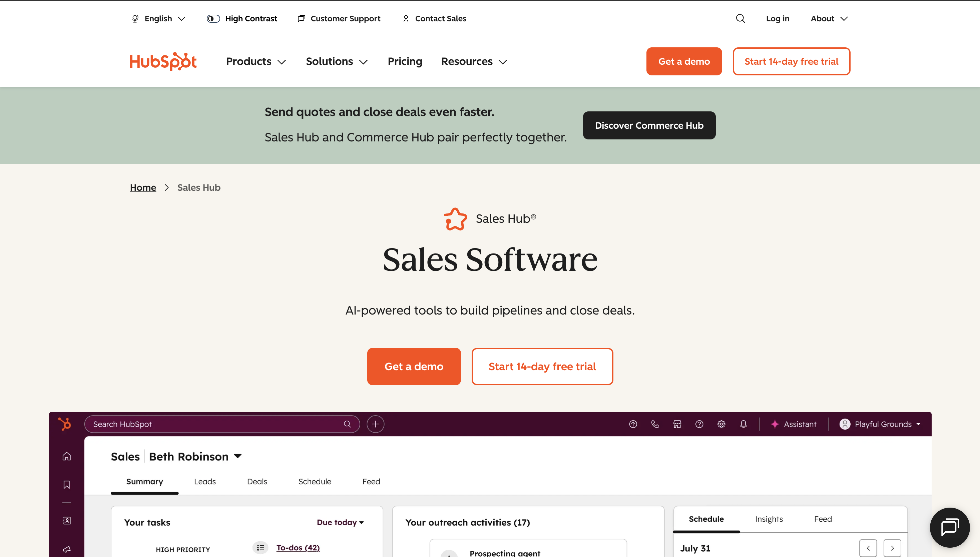Click the Sales Hub star icon
The image size is (980, 557).
(455, 219)
